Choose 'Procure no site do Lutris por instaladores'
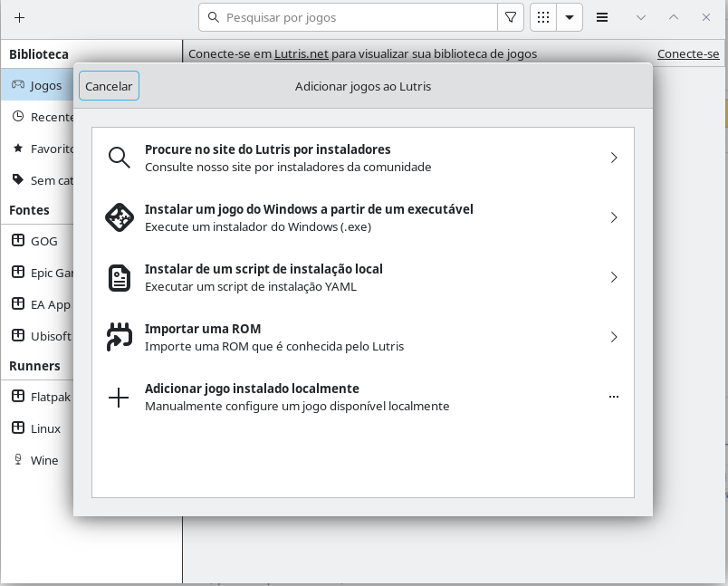Screen dimensions: 728x586 click(x=363, y=158)
